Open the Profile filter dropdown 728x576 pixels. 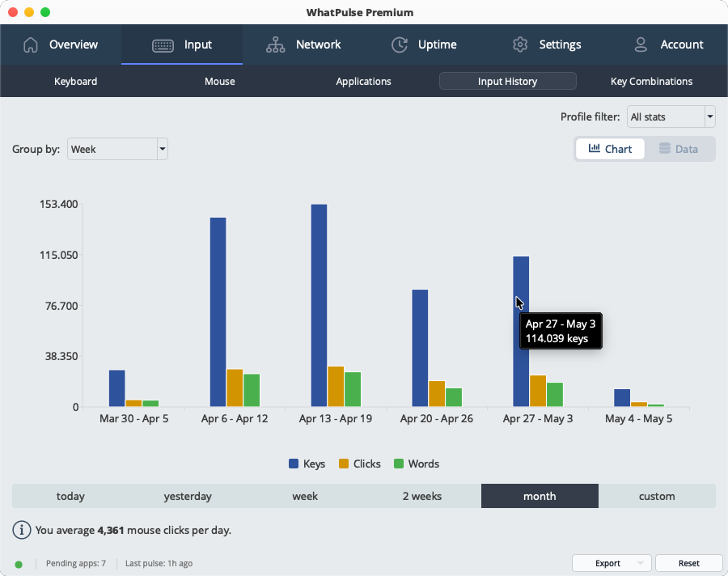coord(671,116)
